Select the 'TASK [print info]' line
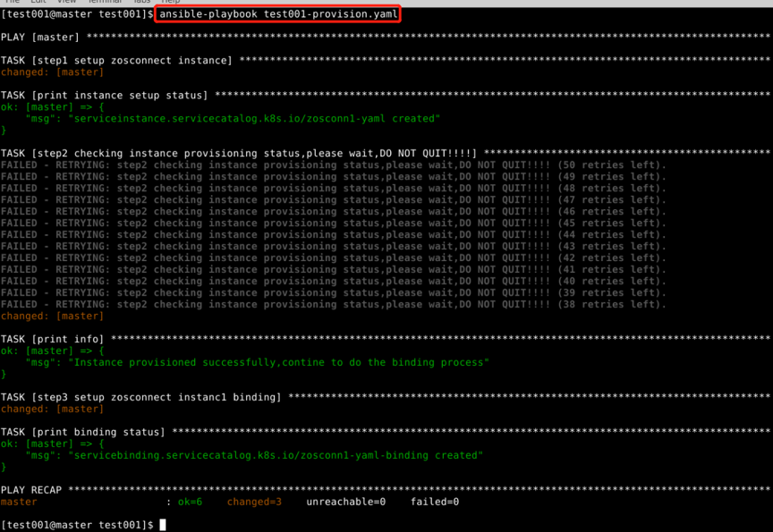This screenshot has height=532, width=773. [386, 339]
